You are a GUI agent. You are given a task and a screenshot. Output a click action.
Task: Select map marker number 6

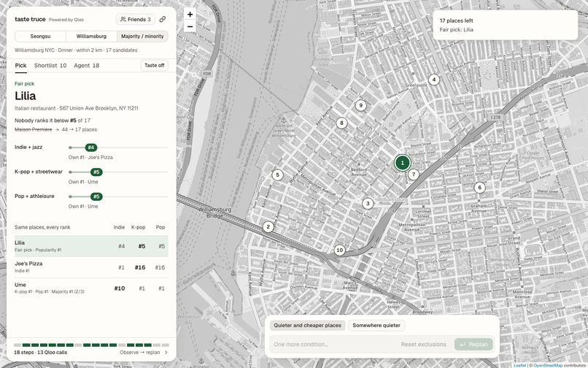click(479, 188)
